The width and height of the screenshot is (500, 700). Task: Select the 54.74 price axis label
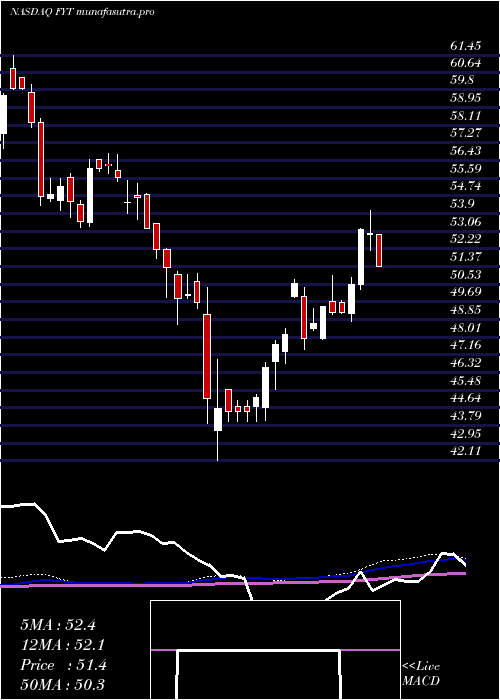pyautogui.click(x=466, y=187)
